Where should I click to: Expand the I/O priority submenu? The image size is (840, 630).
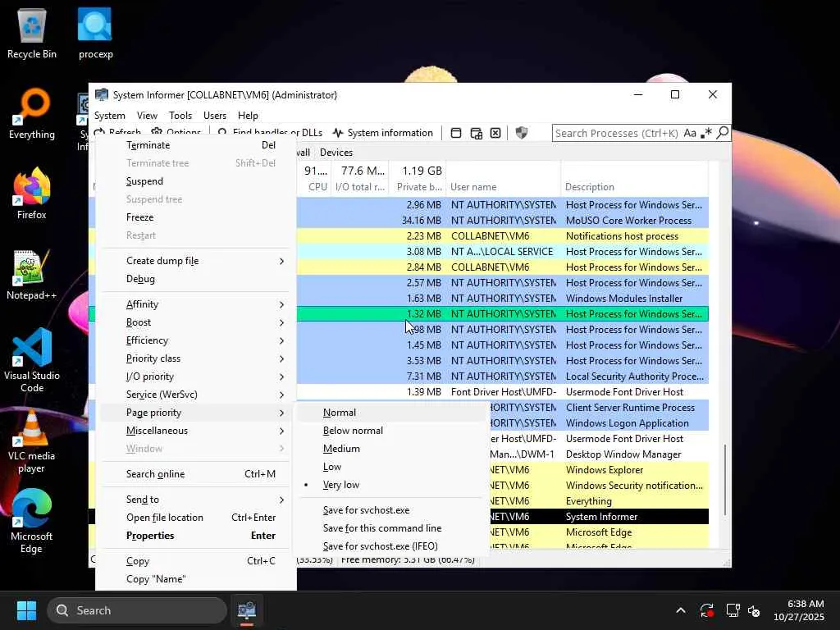tap(195, 377)
